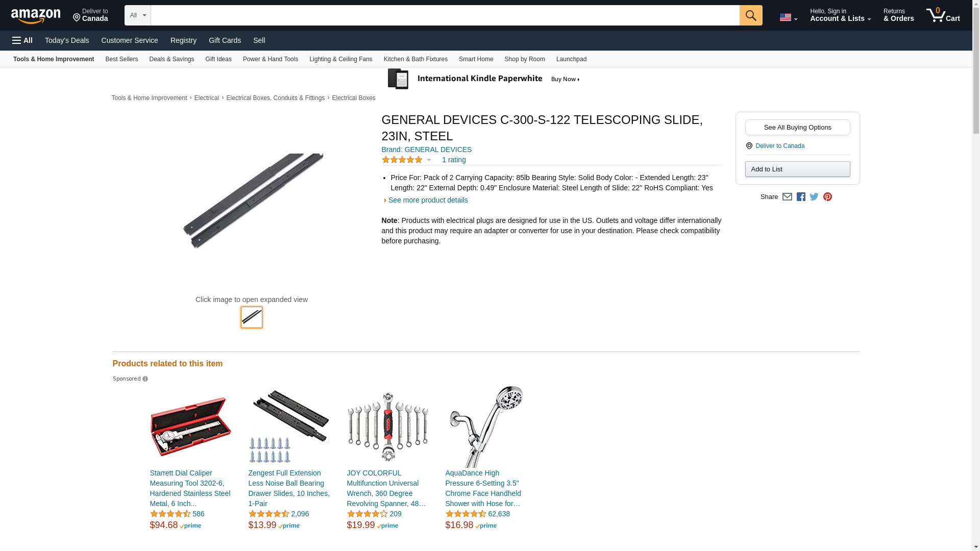
Task: Open Today's Deals menu item
Action: pos(67,40)
